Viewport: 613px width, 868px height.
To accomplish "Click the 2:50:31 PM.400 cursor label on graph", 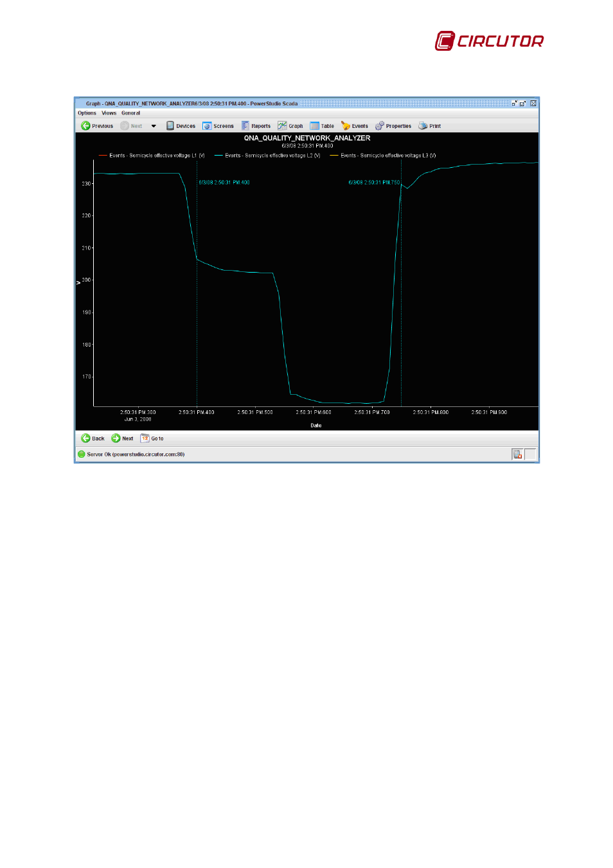I will (224, 183).
